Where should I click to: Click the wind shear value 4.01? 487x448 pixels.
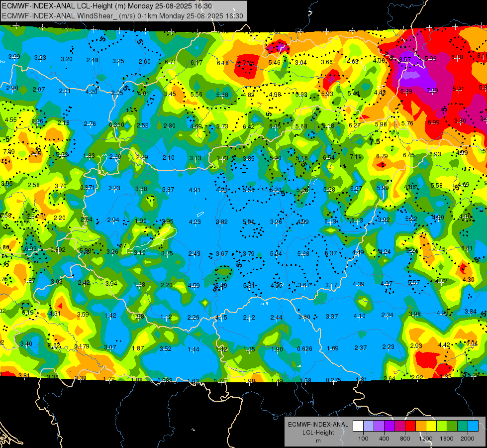143,93
